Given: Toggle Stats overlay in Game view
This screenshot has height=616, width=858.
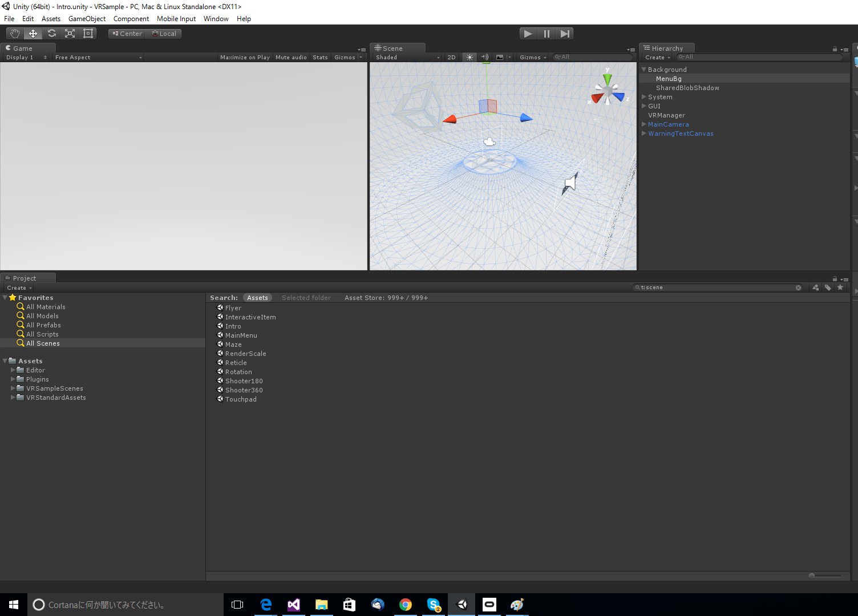Looking at the screenshot, I should pyautogui.click(x=320, y=58).
